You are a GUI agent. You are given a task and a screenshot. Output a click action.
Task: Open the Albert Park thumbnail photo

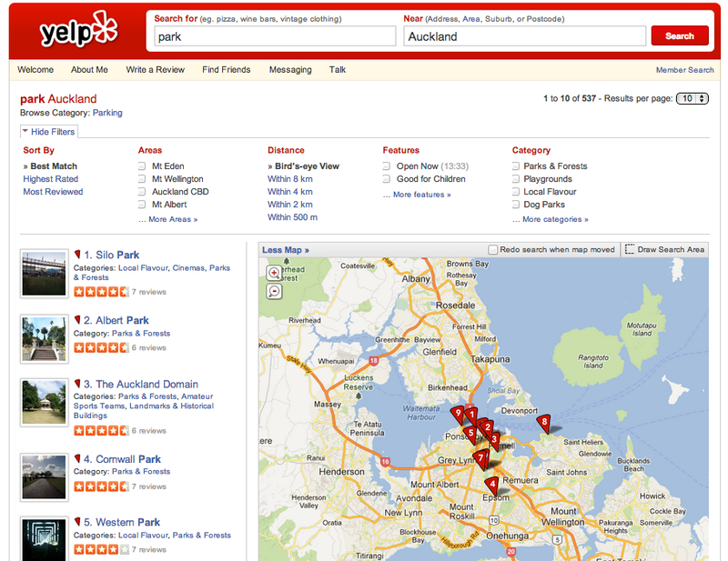point(44,339)
